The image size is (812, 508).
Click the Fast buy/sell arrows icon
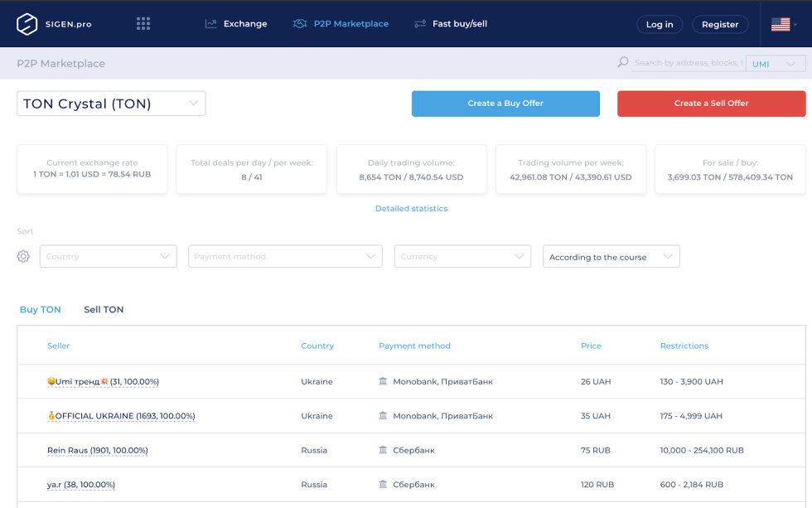click(420, 24)
